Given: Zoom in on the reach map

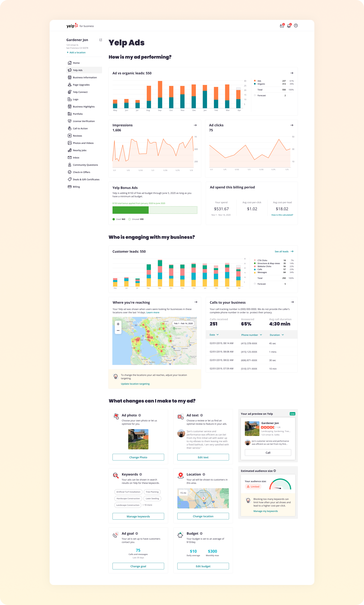Looking at the screenshot, I should click(118, 324).
